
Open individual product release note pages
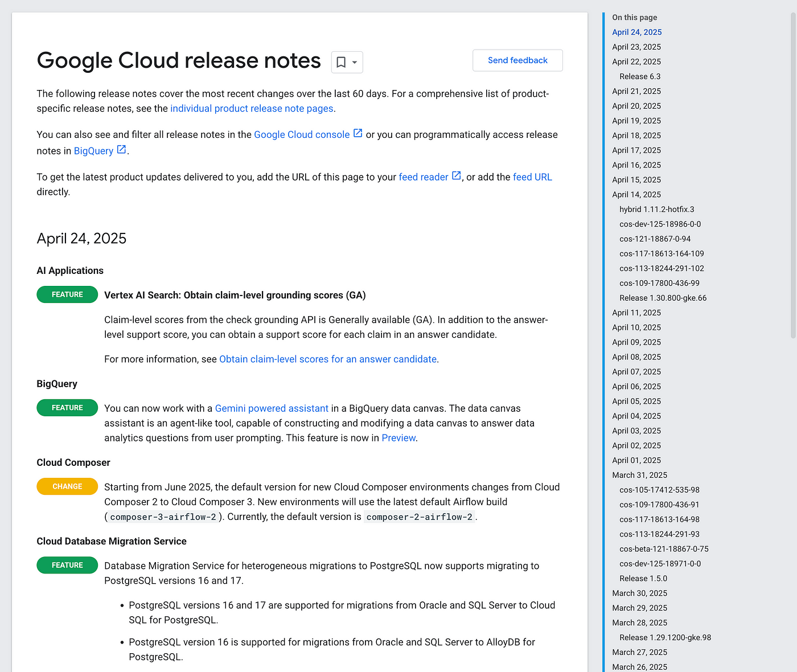tap(252, 108)
